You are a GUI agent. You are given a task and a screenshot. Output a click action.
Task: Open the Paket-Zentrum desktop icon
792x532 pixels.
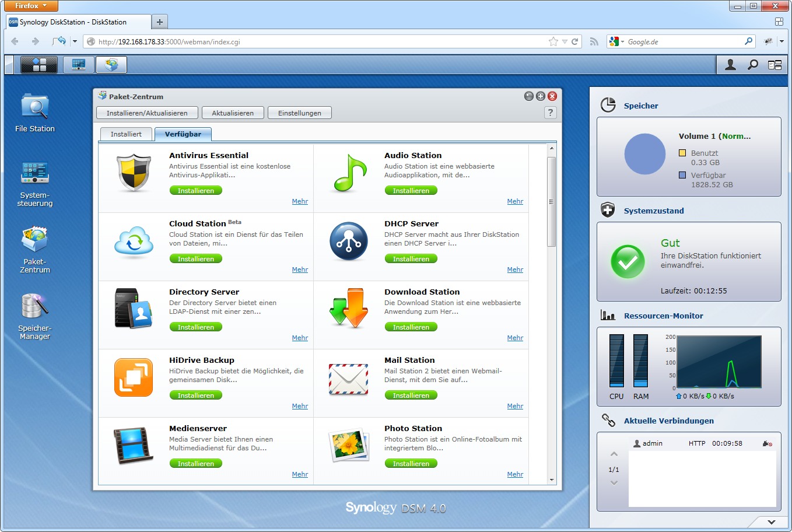point(35,250)
